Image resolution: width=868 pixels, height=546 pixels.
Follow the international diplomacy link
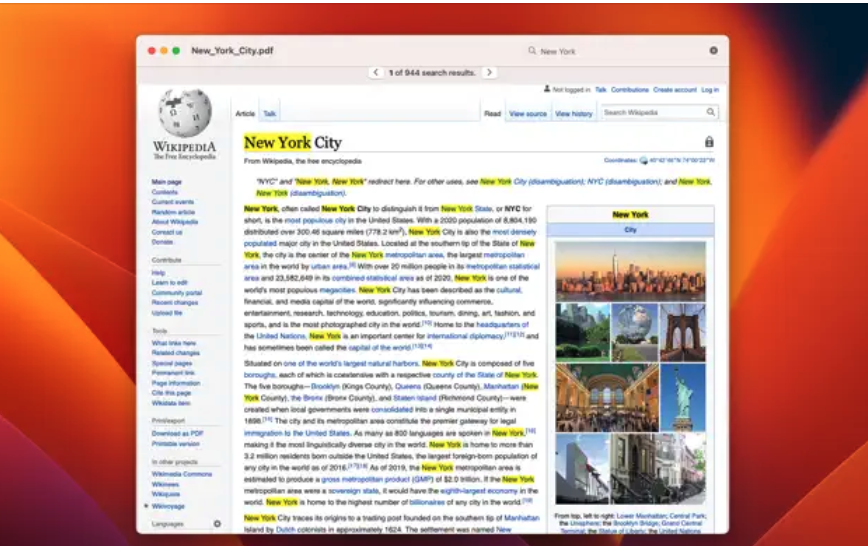[466, 336]
